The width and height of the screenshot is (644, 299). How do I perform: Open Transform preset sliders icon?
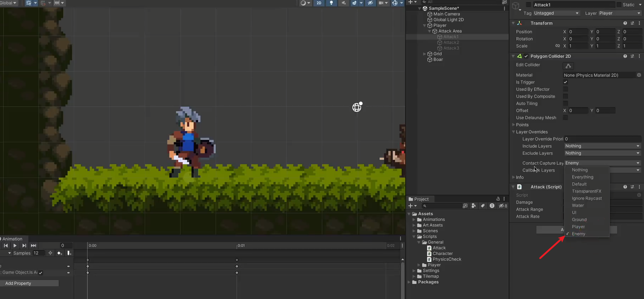click(632, 23)
